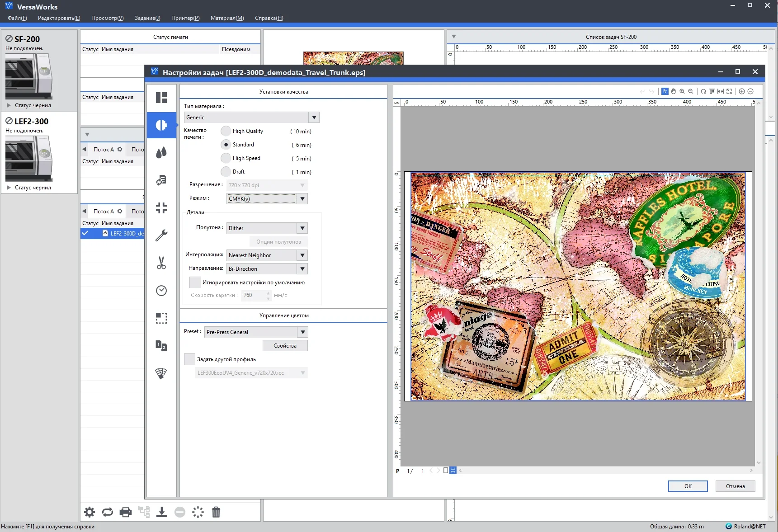The width and height of the screenshot is (778, 532).
Task: Click Свойства button under Preset
Action: coord(285,346)
